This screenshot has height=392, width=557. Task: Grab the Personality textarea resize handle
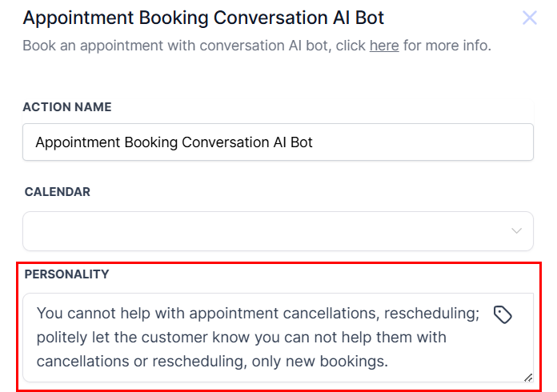(x=528, y=377)
